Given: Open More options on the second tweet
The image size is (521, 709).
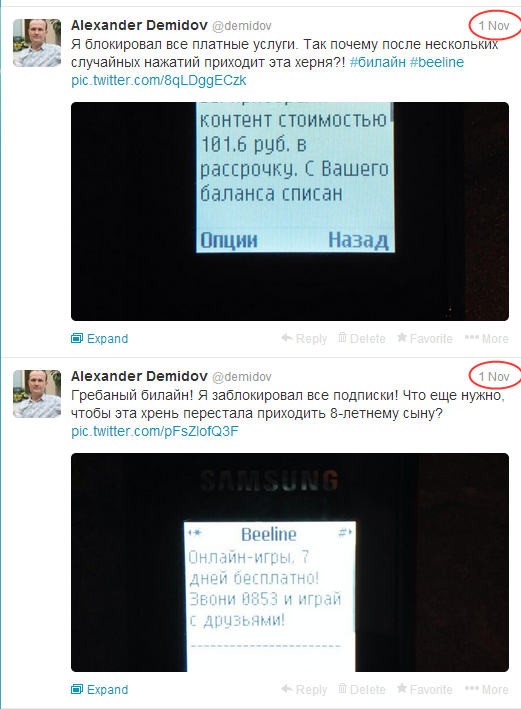Looking at the screenshot, I should (487, 689).
